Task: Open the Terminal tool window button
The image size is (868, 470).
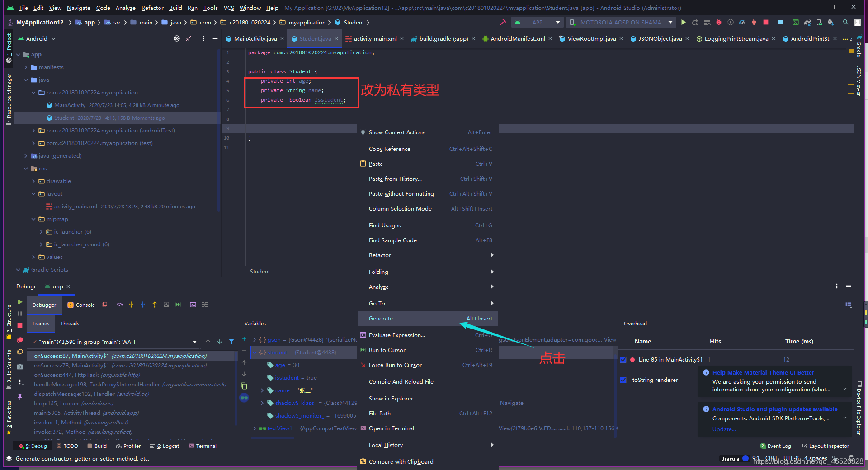Action: [203, 446]
